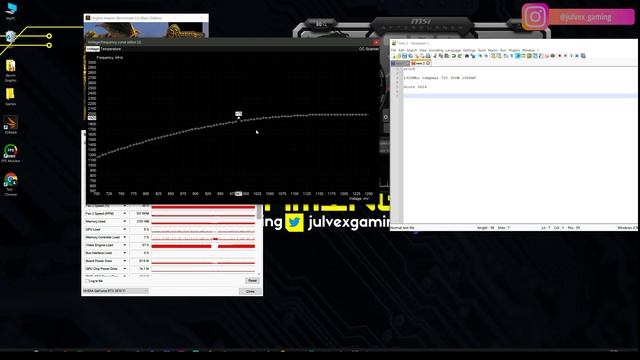Screen dimensions: 640x360
Task: Click the Save icon in Notepad++ toolbar
Action: point(404,56)
